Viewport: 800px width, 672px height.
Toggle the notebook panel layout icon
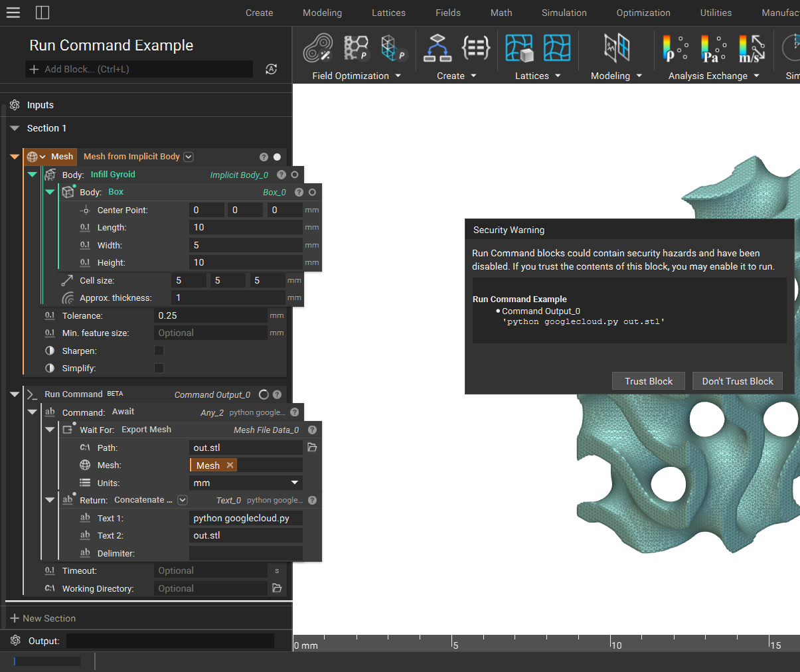click(x=42, y=13)
